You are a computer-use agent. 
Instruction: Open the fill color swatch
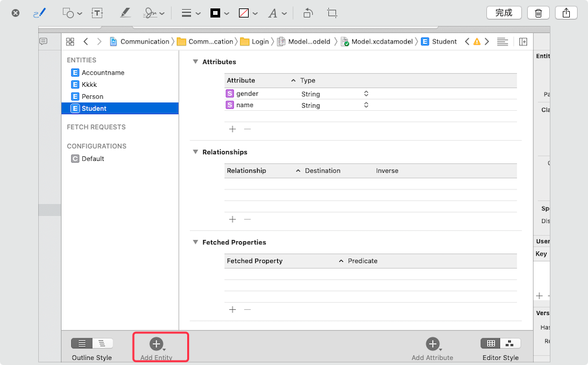tap(248, 13)
